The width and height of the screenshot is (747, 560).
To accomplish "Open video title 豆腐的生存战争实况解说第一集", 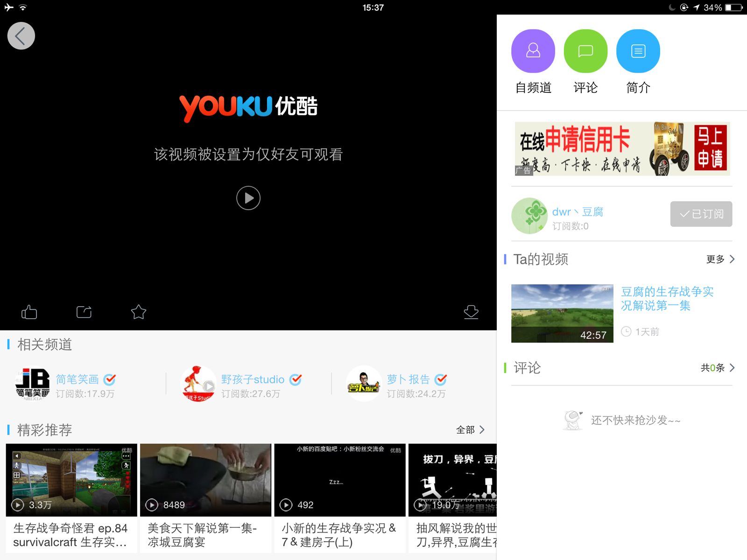I will pyautogui.click(x=667, y=299).
